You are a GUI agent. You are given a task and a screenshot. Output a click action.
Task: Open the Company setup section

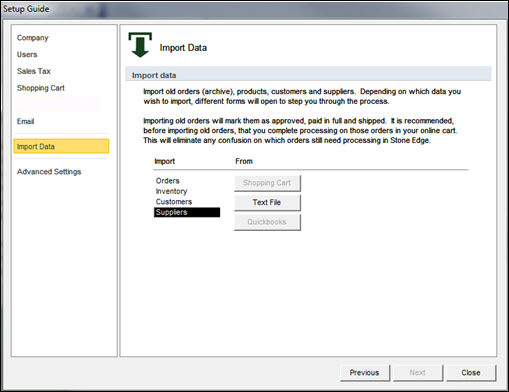pyautogui.click(x=33, y=38)
